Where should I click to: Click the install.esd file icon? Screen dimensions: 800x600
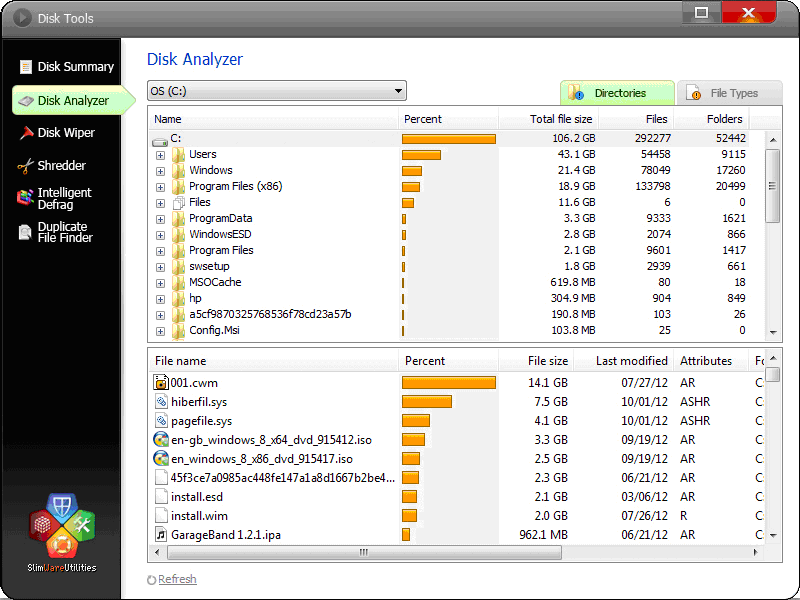coord(161,496)
